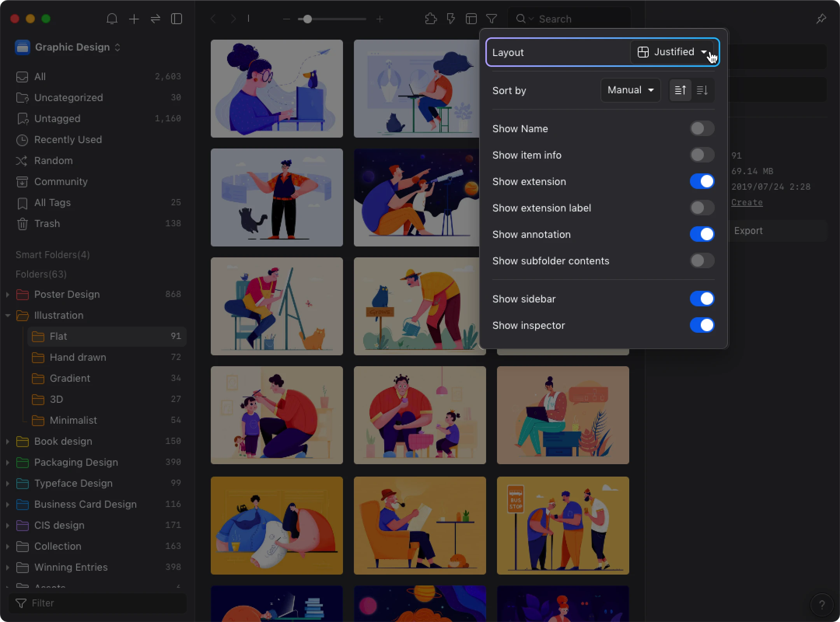Expand the Poster Design folder
Screen dimensions: 840x622
[7, 295]
